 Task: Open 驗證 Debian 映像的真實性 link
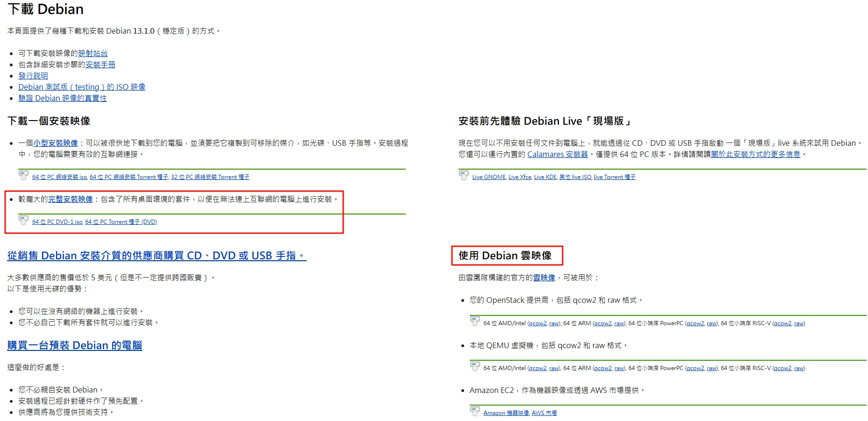[x=64, y=98]
